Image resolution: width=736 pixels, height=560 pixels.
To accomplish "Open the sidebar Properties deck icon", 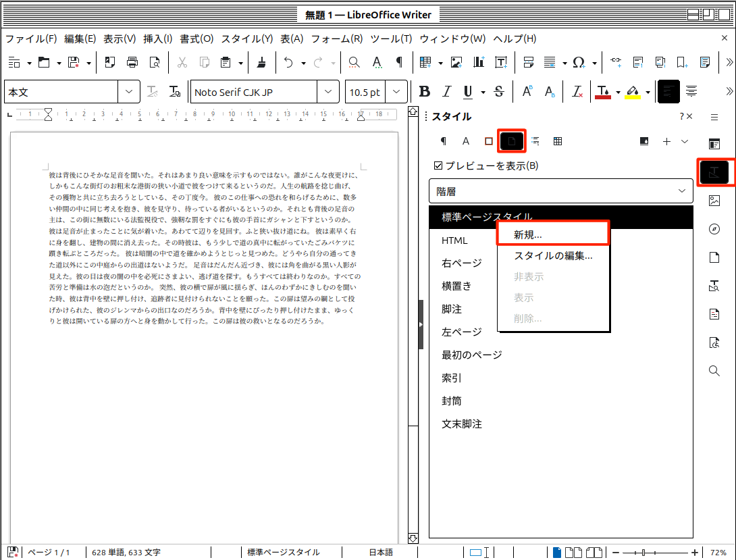I will point(714,144).
